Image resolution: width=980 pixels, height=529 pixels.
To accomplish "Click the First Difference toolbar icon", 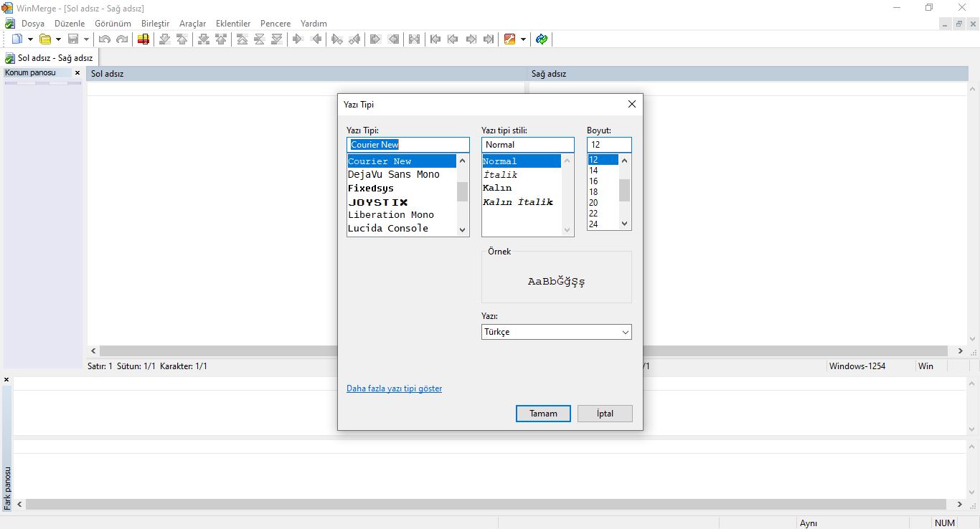I will coord(242,39).
